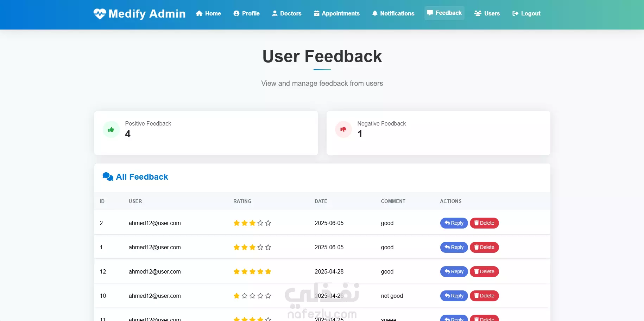This screenshot has height=321, width=644.
Task: Click the green thumbs-up icon
Action: pos(111,129)
